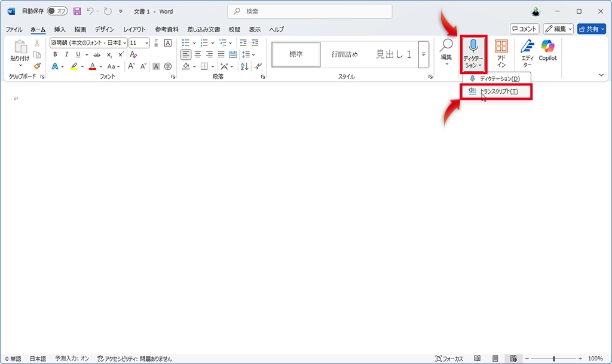Open the コメント (Comments) button
612x364 pixels.
point(524,29)
